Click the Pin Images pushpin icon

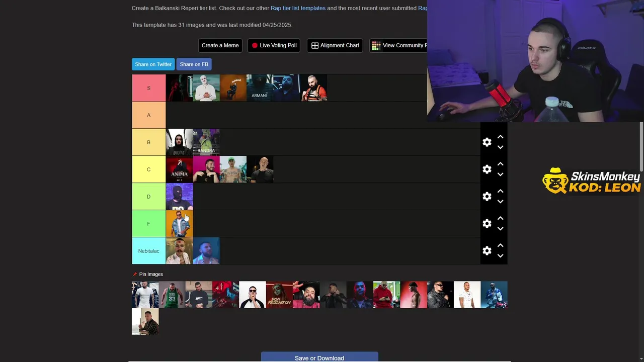[134, 275]
